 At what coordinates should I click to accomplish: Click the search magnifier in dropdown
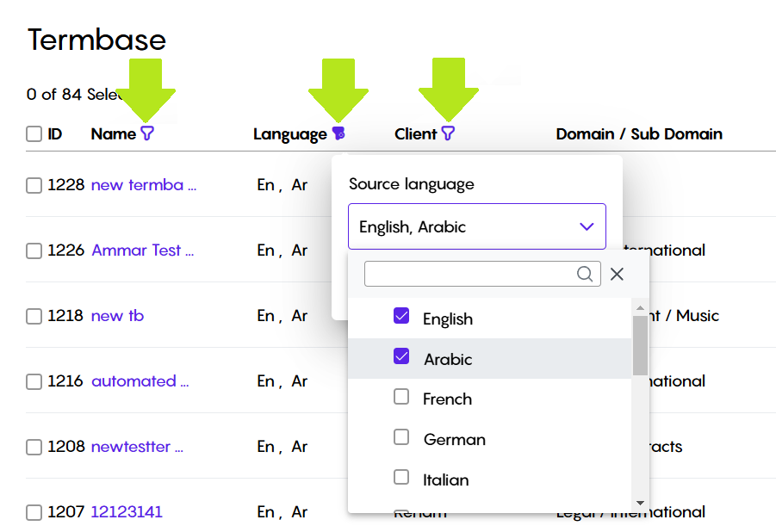(585, 274)
